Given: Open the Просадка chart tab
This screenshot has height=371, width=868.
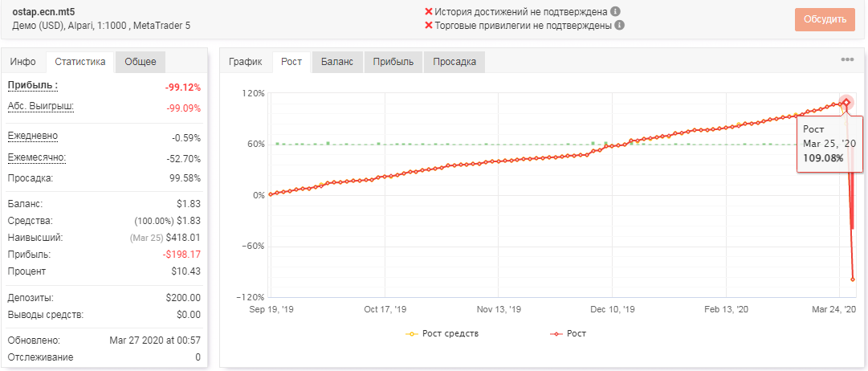Looking at the screenshot, I should tap(454, 62).
